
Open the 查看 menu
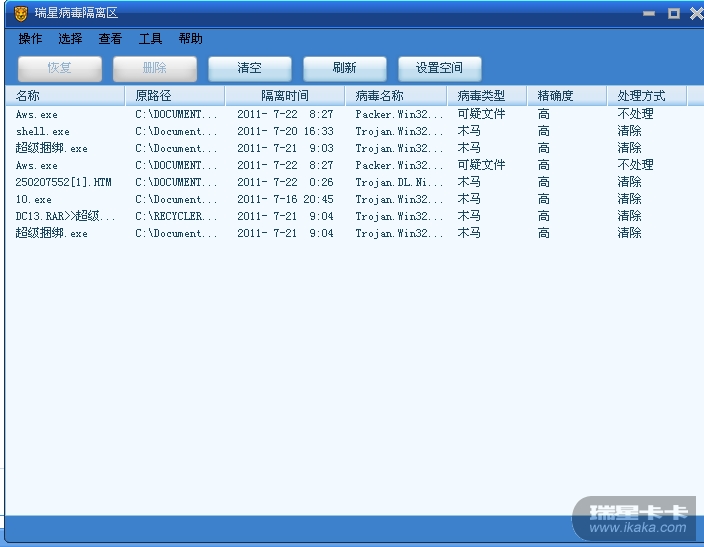110,39
